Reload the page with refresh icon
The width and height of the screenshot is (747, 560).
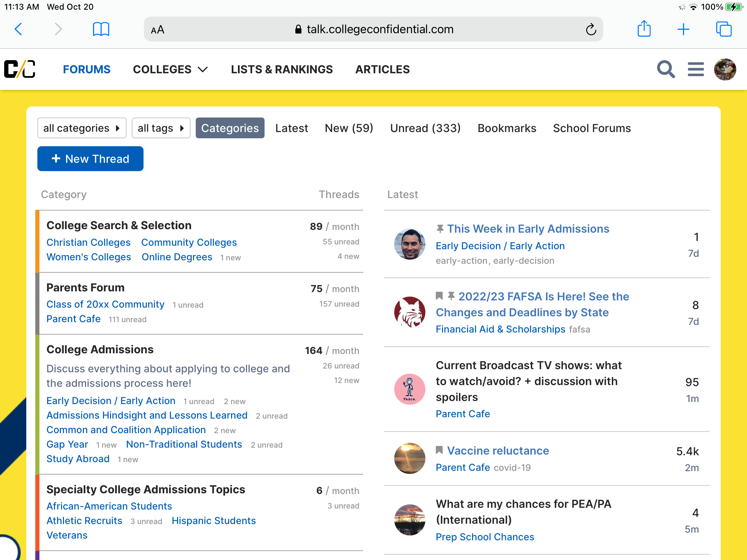click(591, 29)
